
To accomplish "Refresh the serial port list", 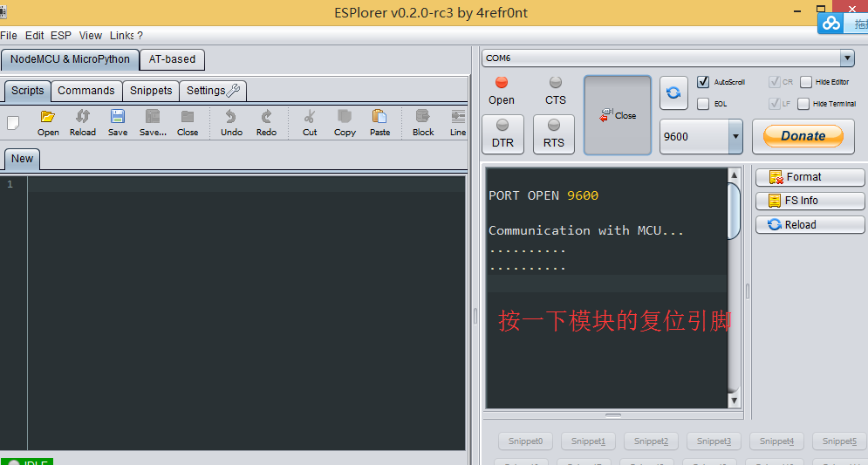I will coord(673,92).
